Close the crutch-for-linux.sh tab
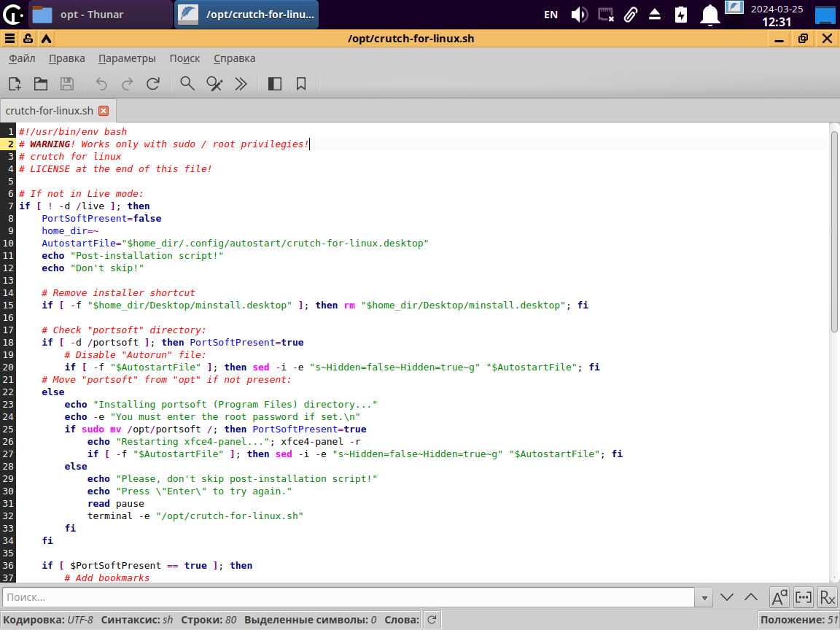The image size is (840, 630). point(104,111)
